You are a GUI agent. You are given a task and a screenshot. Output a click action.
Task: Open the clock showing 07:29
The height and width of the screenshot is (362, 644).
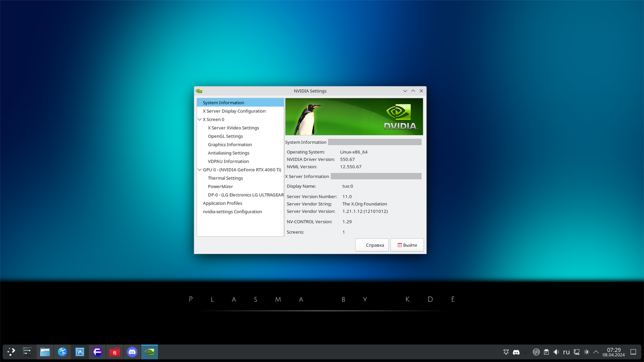tap(614, 352)
